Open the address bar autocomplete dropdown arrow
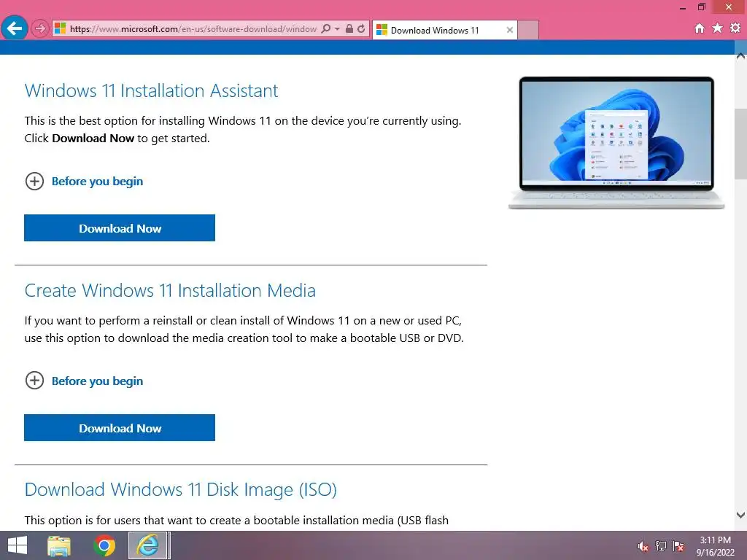 337,28
